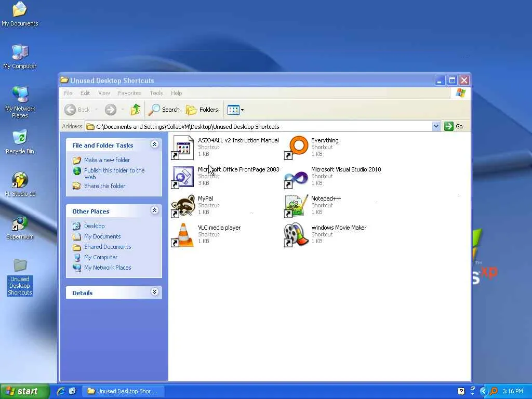Open the Views dropdown arrow
The image size is (532, 399).
coord(242,110)
